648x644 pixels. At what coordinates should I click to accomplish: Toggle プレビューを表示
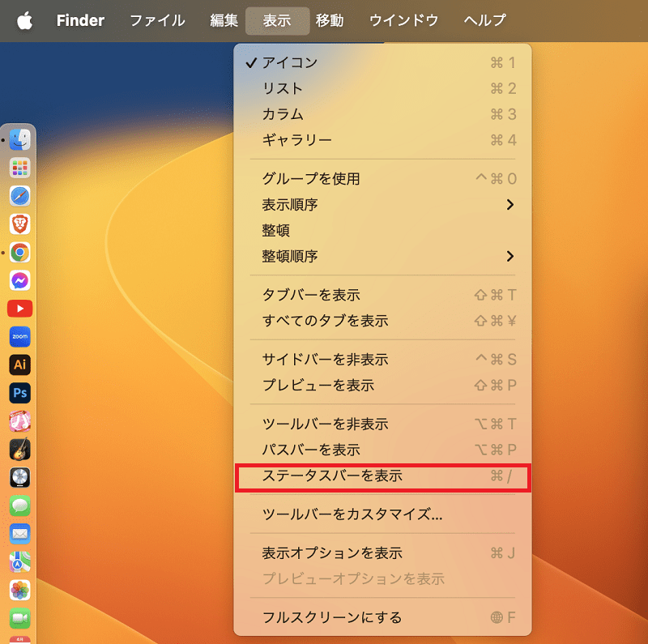pos(382,386)
